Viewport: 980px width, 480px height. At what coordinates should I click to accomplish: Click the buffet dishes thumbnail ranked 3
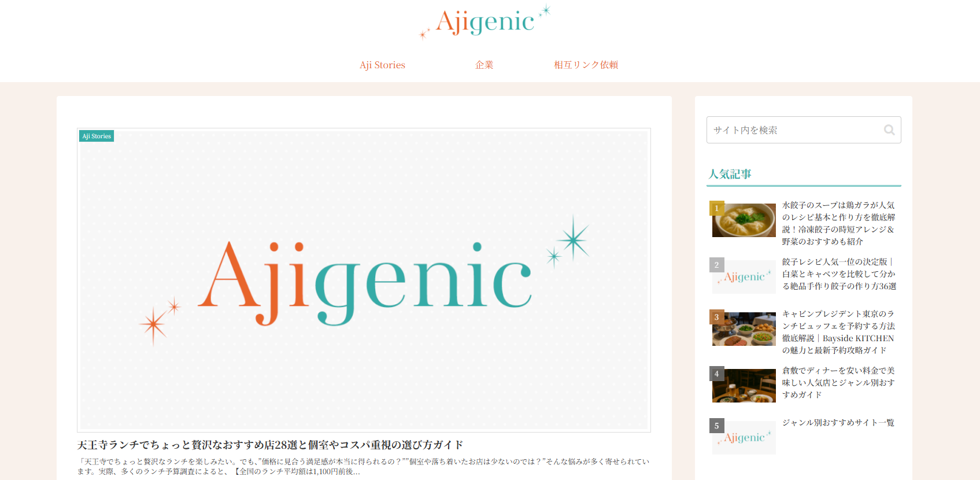pos(744,329)
